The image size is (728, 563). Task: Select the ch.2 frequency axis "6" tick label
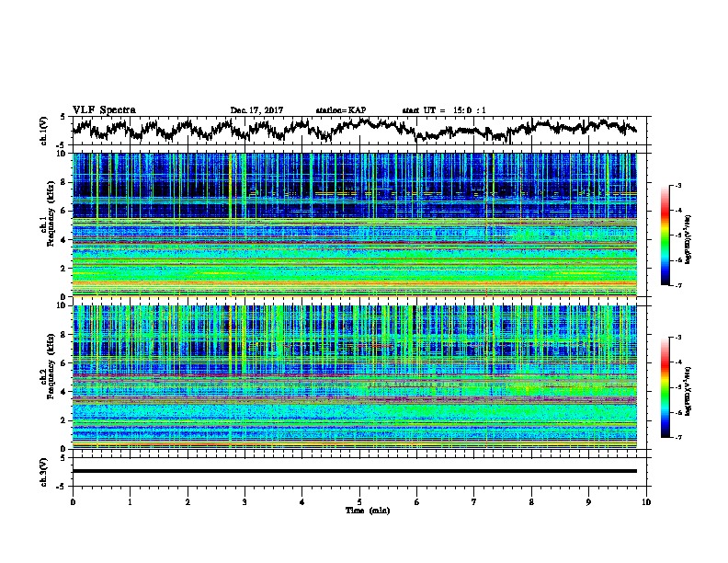point(64,363)
